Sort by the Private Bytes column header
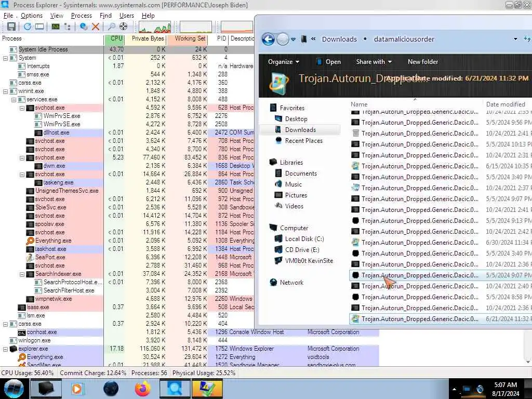This screenshot has height=399, width=532. (x=145, y=38)
